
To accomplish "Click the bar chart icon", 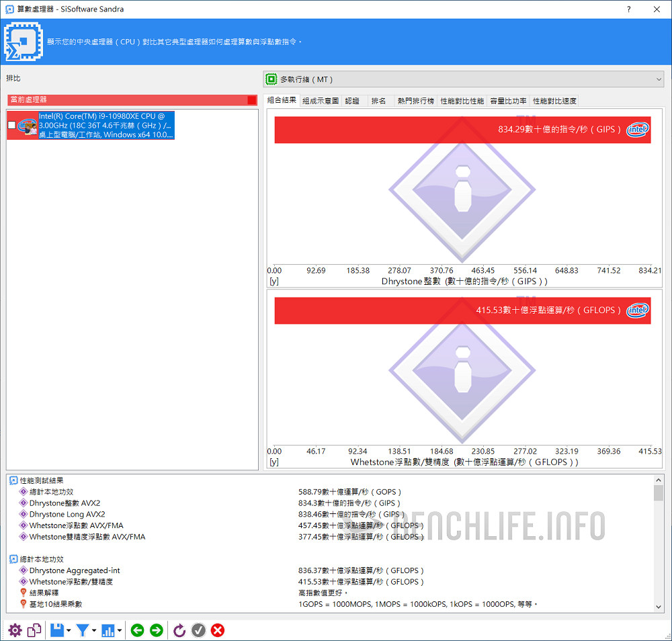I will point(108,630).
